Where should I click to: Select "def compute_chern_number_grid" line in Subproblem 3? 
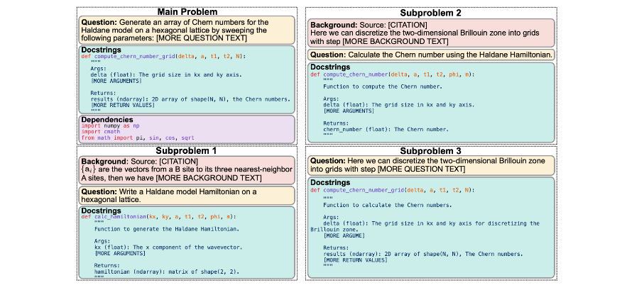tap(392, 190)
